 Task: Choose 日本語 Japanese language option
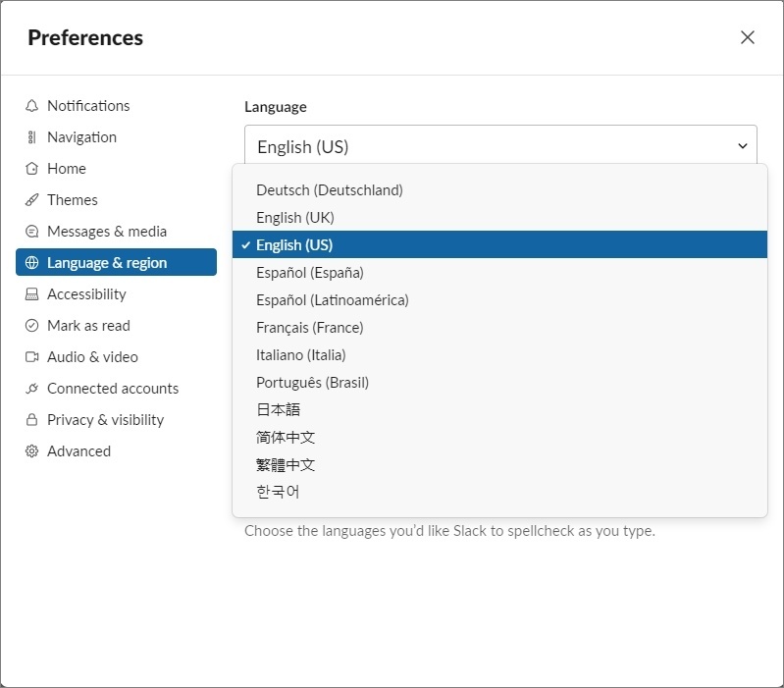(499, 410)
